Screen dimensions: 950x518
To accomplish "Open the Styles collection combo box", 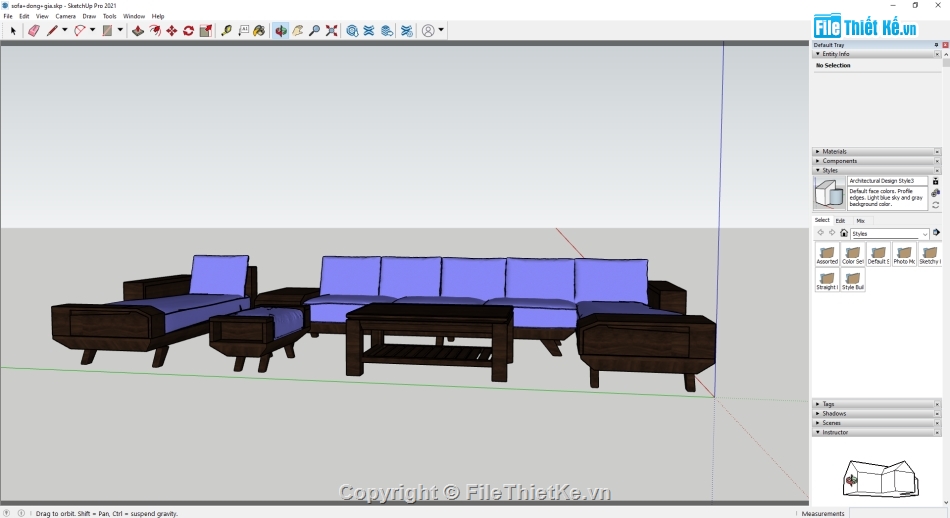I will coord(889,234).
